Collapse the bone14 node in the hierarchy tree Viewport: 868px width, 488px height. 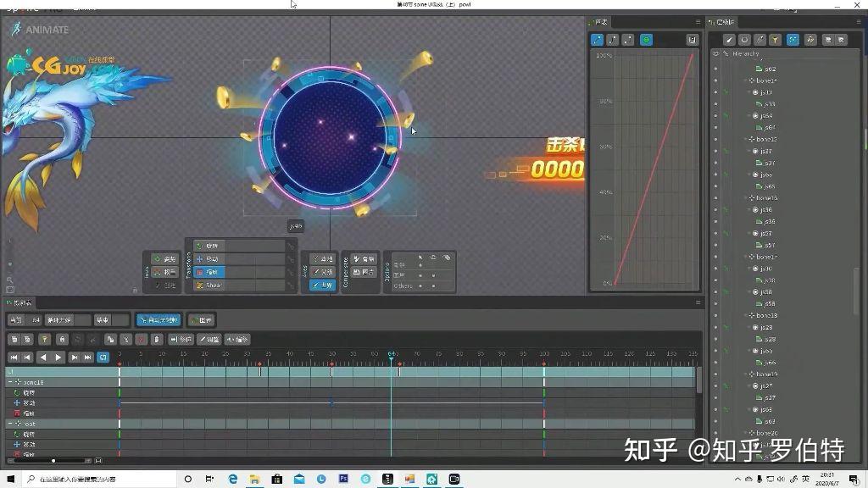745,80
